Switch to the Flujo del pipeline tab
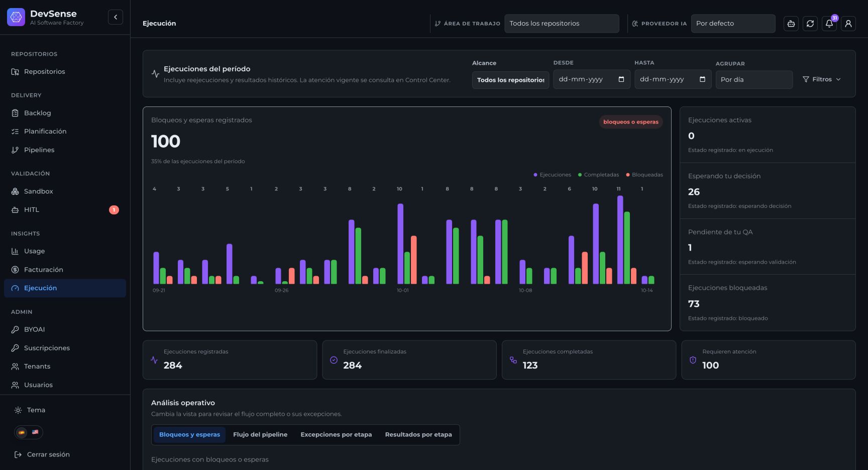The image size is (868, 470). [260, 435]
